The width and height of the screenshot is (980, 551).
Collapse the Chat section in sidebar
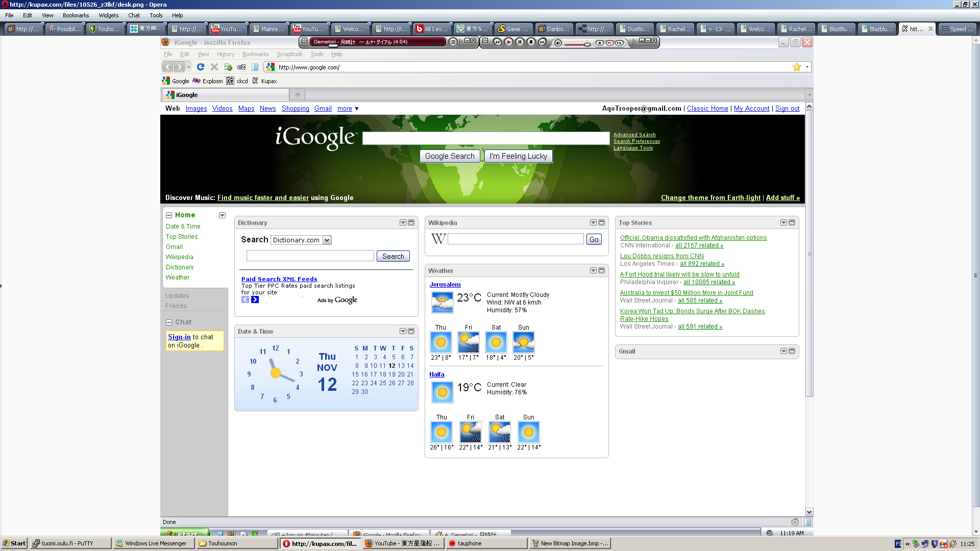pyautogui.click(x=169, y=322)
